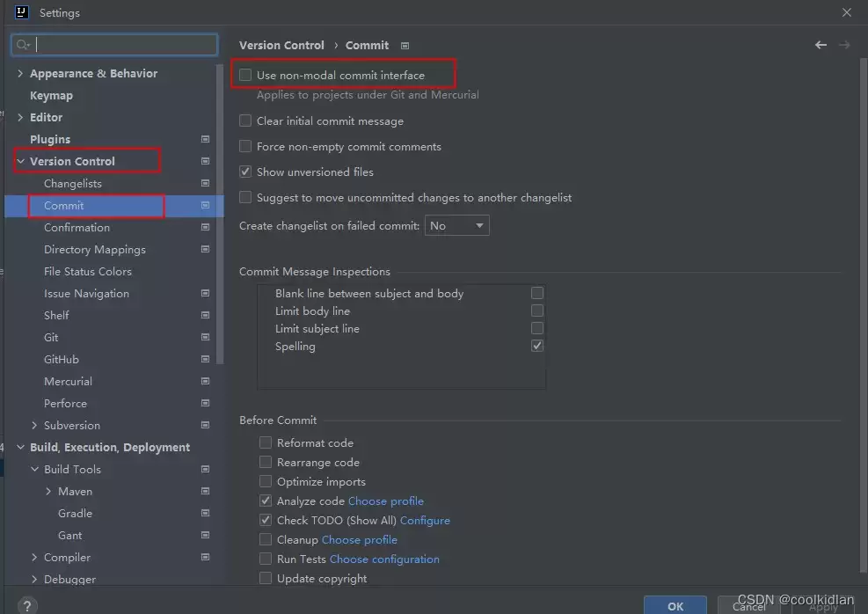Open help with the question mark button
Screen dimensions: 868x614
pyautogui.click(x=27, y=606)
